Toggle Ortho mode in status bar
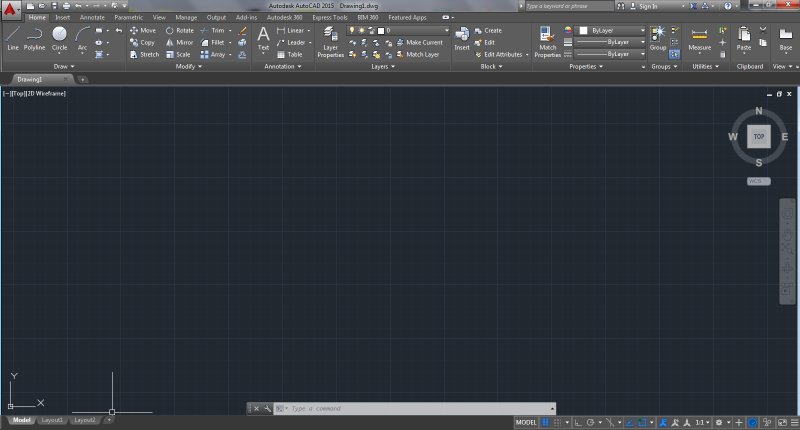Viewport: 800px width, 430px height. 577,423
